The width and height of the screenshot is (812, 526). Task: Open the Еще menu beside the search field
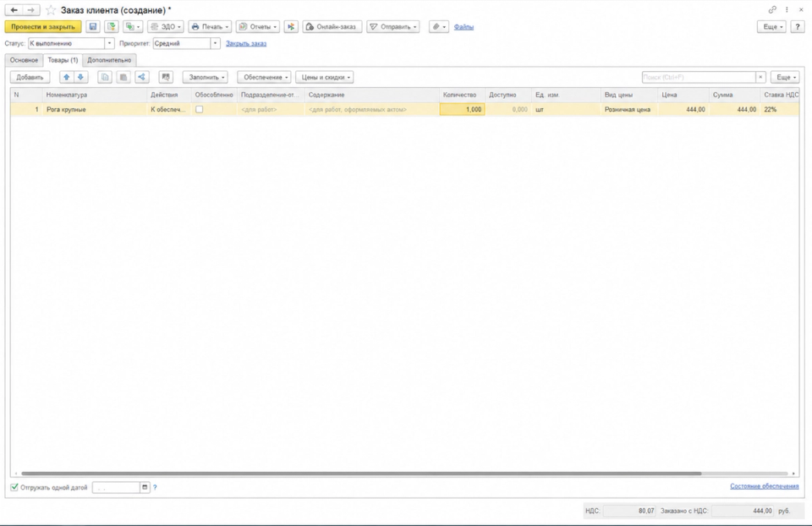pos(785,77)
